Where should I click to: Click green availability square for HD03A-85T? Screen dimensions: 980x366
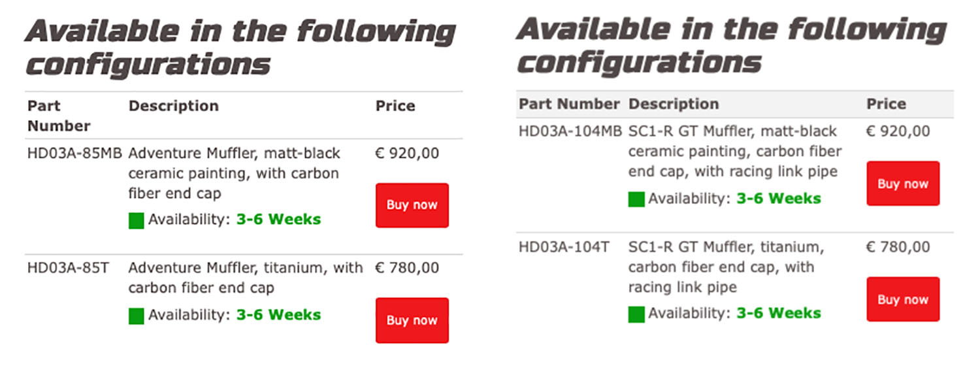136,317
